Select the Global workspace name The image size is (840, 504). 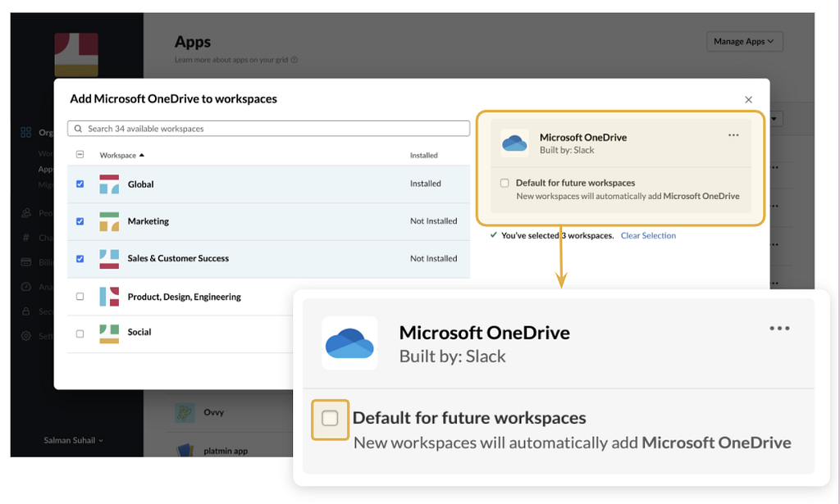coord(140,184)
